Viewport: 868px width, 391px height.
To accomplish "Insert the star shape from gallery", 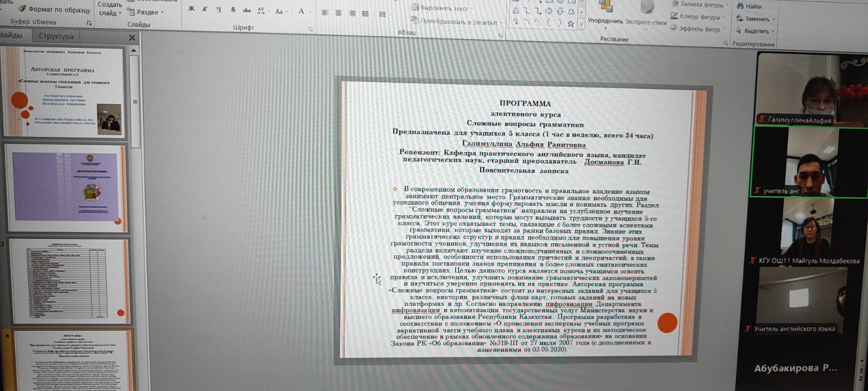I will (571, 23).
